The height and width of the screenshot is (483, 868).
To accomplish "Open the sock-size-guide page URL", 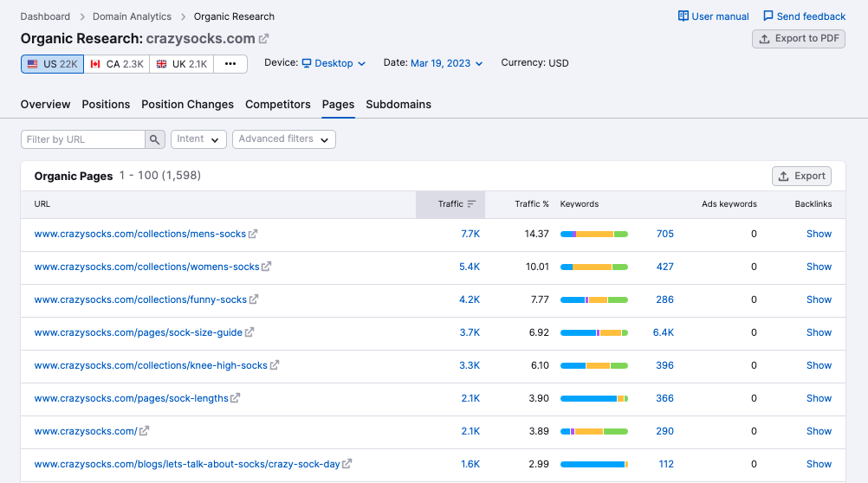I will coord(139,332).
